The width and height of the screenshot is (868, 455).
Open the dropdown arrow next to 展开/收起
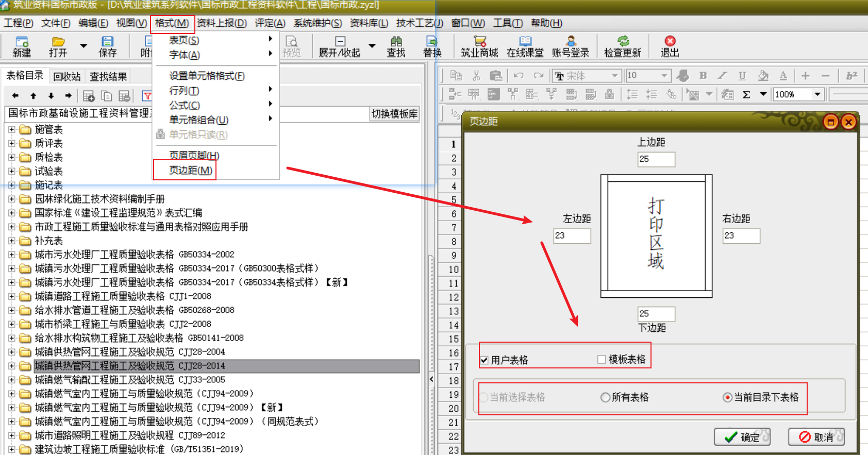tap(372, 46)
